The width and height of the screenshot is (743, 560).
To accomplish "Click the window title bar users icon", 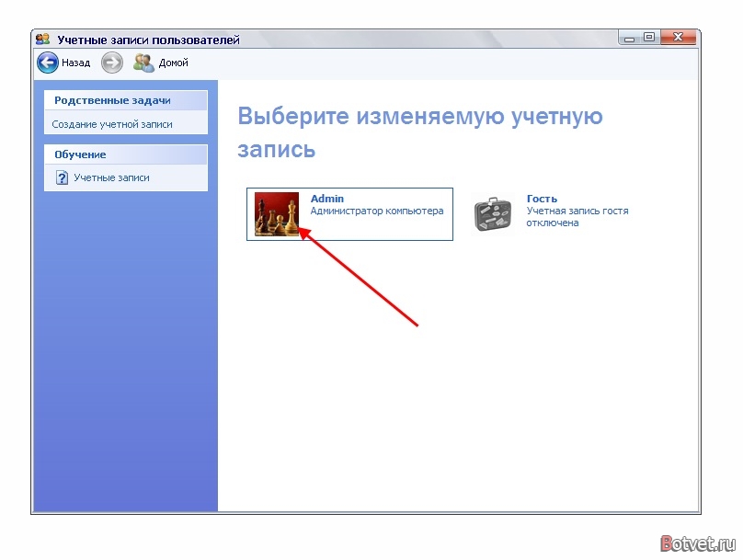I will (x=42, y=39).
